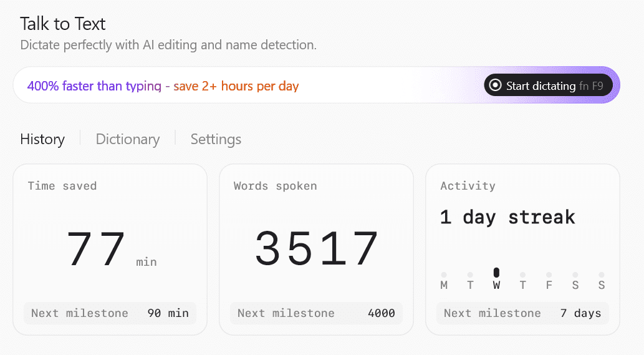Click the 'save 2+ hours per day' text

pos(236,86)
